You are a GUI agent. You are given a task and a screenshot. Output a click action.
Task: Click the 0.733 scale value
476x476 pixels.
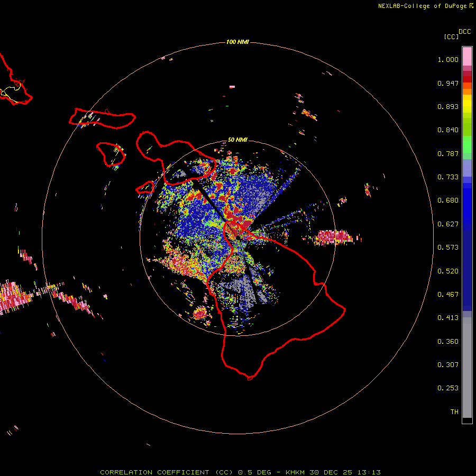[x=448, y=177]
